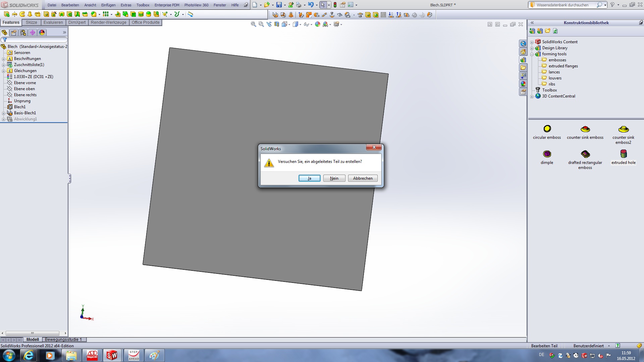The height and width of the screenshot is (362, 644).
Task: Switch to the Evaluieren tab
Action: pos(53,22)
